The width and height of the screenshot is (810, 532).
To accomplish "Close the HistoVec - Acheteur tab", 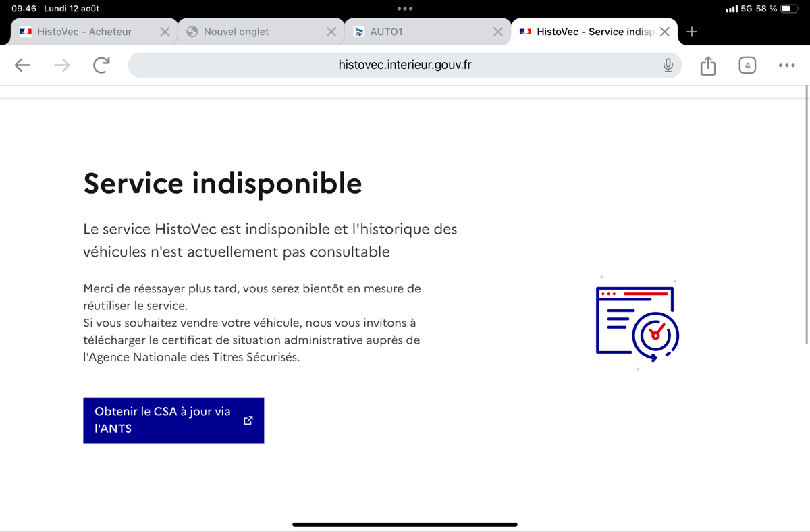I will click(x=164, y=32).
